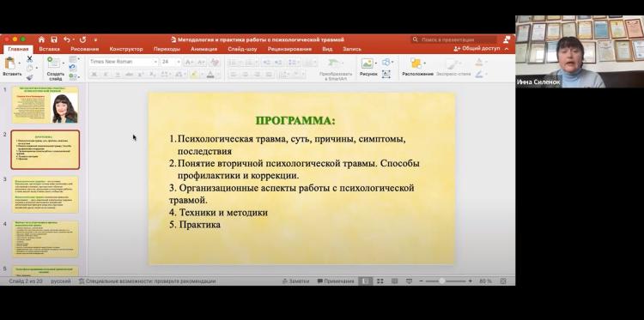
Task: Open the Times New Roman font dropdown
Action: [124, 62]
